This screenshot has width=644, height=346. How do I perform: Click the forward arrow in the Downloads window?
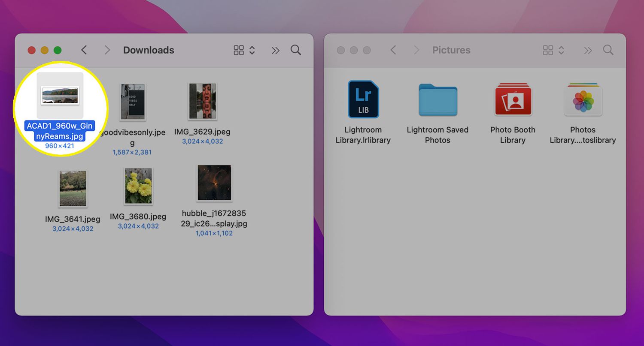(x=107, y=50)
